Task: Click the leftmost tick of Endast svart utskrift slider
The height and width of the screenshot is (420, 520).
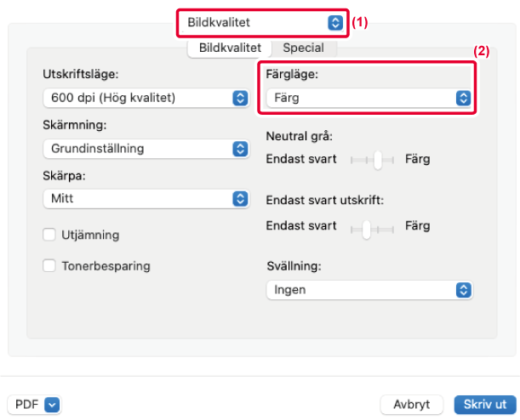Action: coord(352,227)
